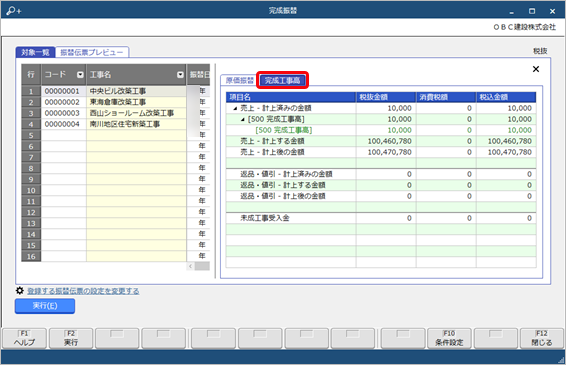566x365 pixels.
Task: Click the 行 column header
Action: pyautogui.click(x=31, y=75)
